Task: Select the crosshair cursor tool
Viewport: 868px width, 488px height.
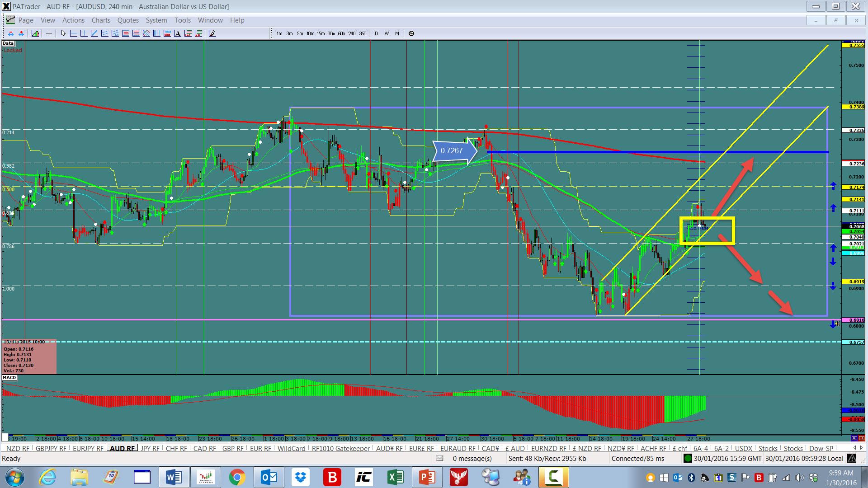Action: 49,33
